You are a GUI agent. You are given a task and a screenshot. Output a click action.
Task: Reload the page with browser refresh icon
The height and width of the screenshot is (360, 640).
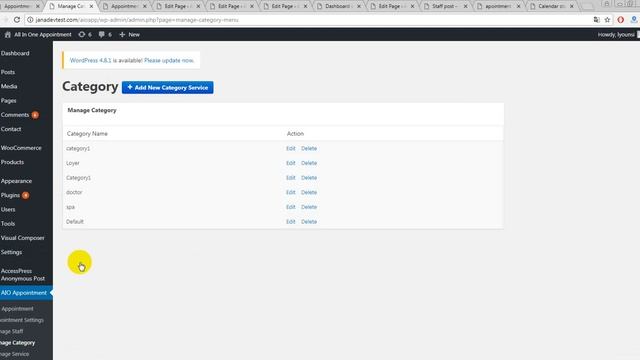coord(17,20)
